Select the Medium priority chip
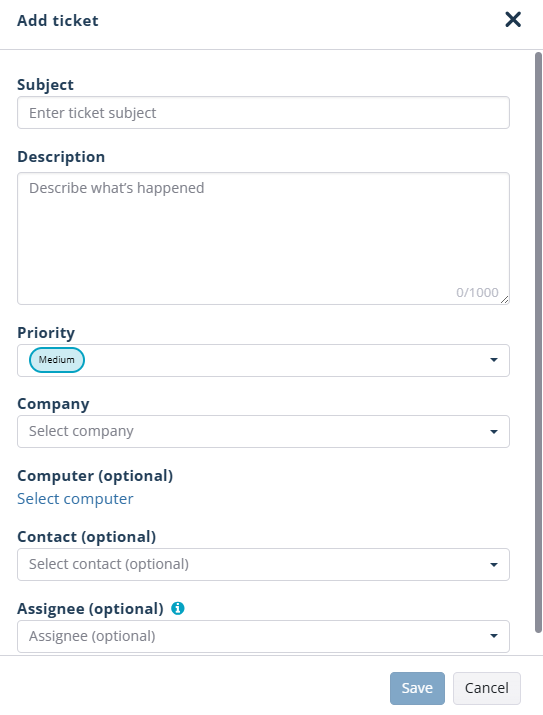Image resolution: width=543 pixels, height=715 pixels. click(x=57, y=360)
